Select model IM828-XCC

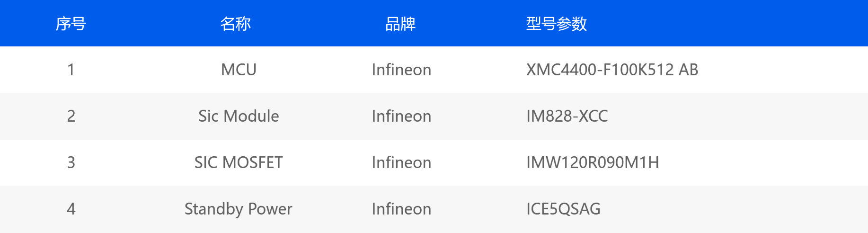pyautogui.click(x=567, y=116)
